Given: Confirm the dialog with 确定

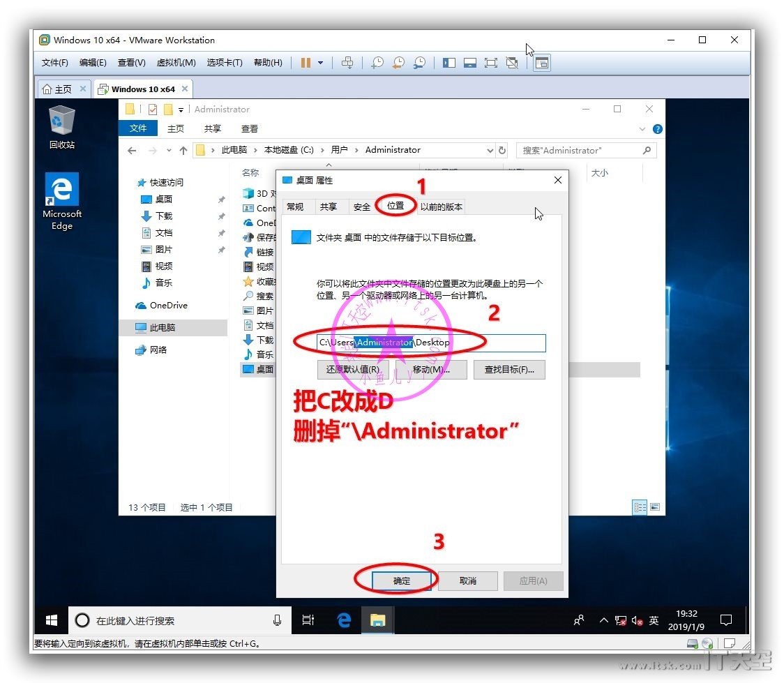Looking at the screenshot, I should pos(402,581).
